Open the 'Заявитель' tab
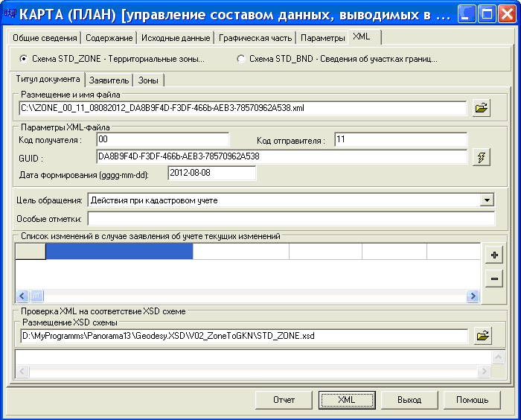521x420 pixels. coord(109,80)
